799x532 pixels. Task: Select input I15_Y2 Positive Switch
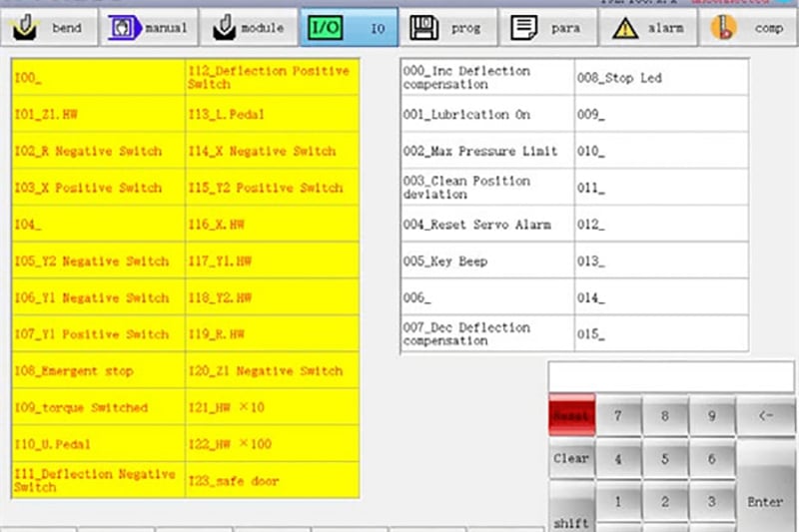click(x=273, y=188)
